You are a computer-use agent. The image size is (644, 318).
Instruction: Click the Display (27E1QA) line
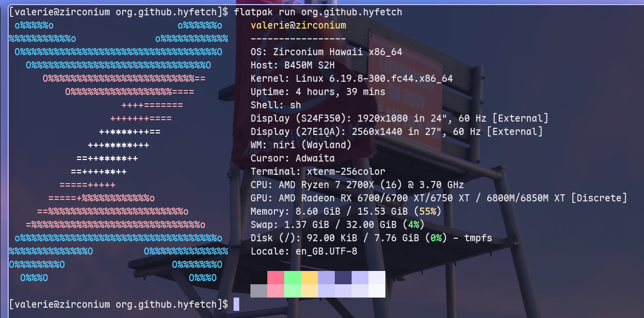click(396, 131)
